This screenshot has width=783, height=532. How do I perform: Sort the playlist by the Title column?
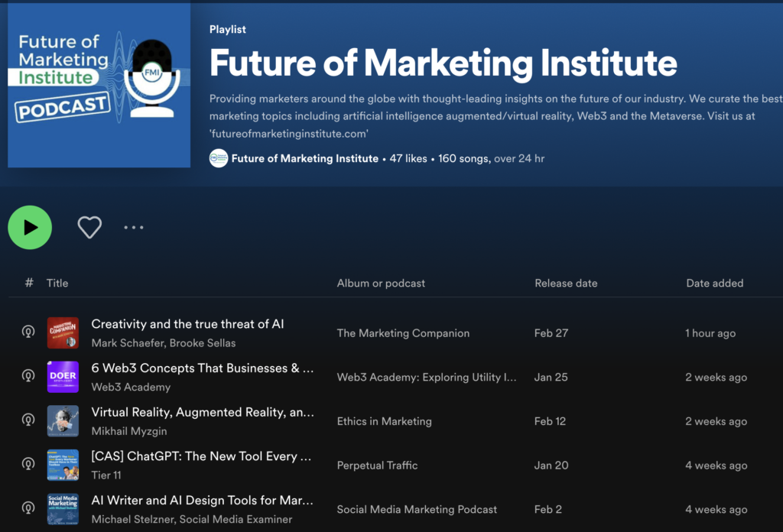click(x=57, y=283)
